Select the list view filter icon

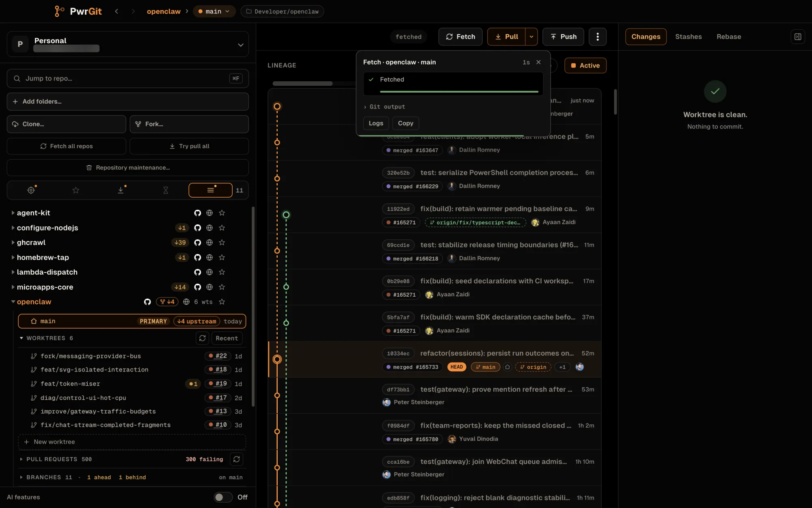210,190
